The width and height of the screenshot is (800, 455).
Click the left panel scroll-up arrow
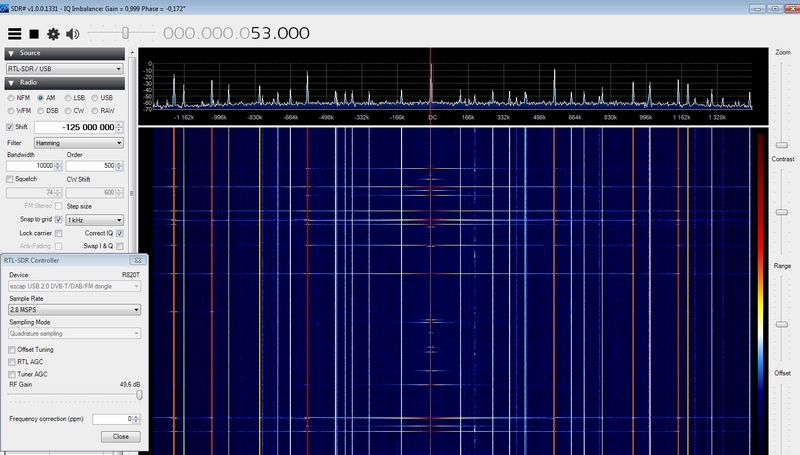click(132, 53)
